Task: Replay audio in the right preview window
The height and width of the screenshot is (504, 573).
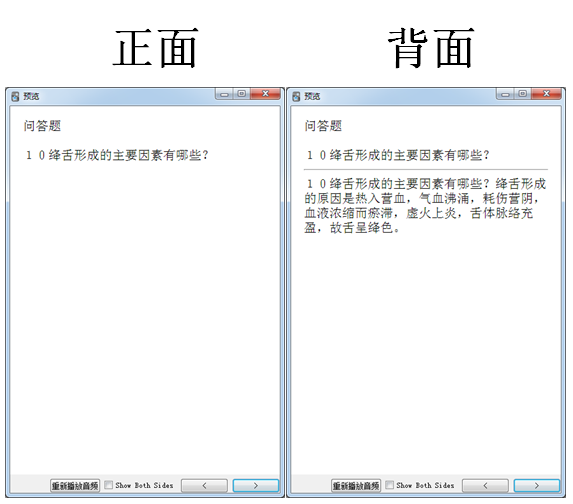Action: [x=356, y=486]
